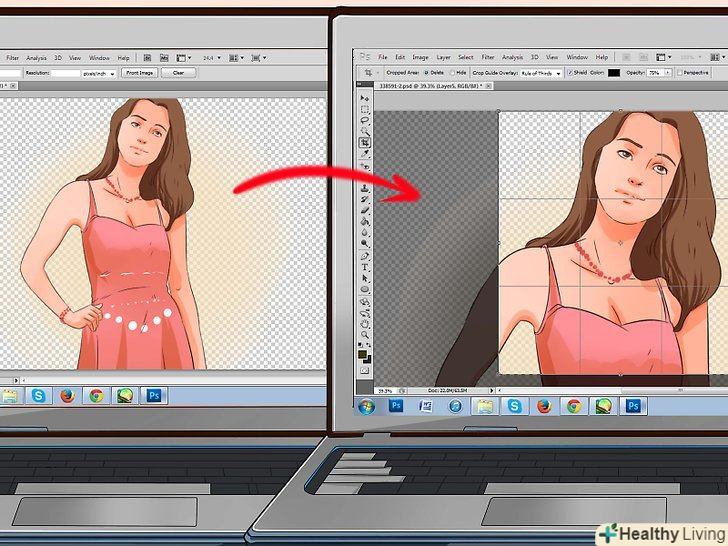Click the foreground color swatch
Screen dimensions: 728x546
[363, 354]
